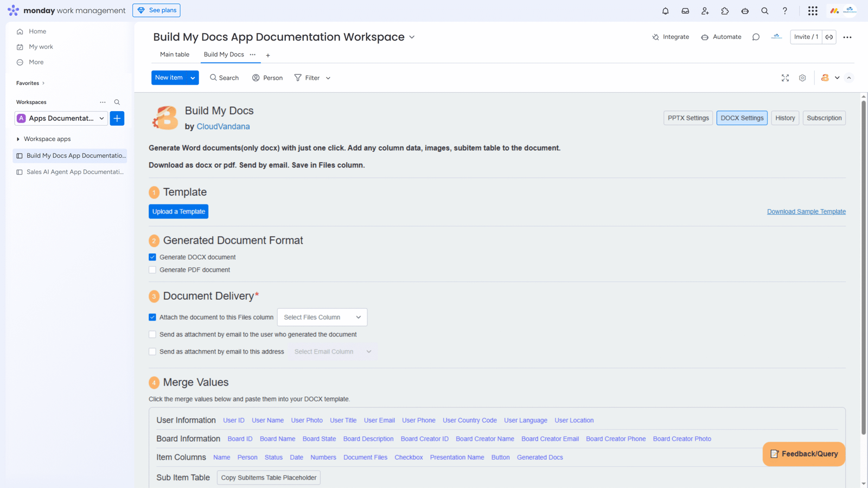Image resolution: width=868 pixels, height=488 pixels.
Task: Open the Select Files Column dropdown
Action: (x=322, y=317)
